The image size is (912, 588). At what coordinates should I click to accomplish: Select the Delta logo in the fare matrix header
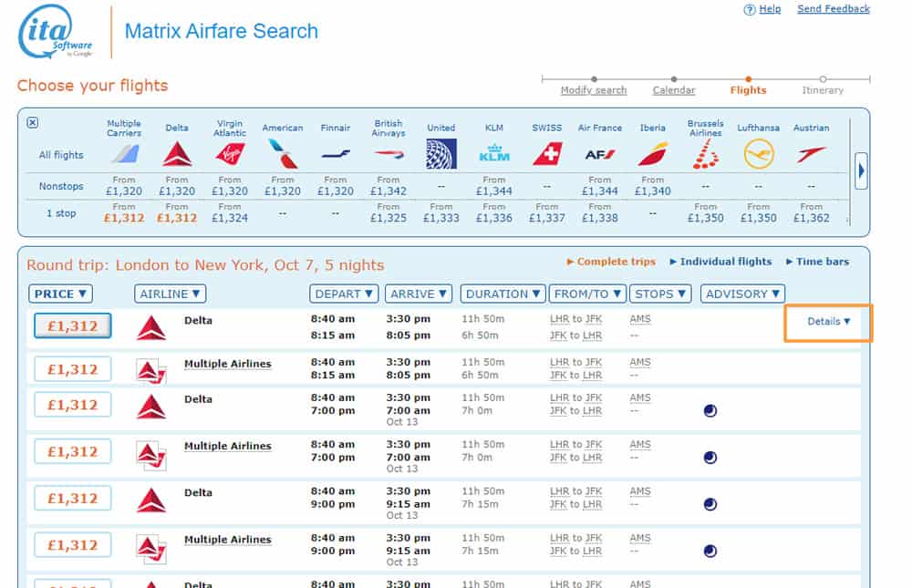pos(177,154)
